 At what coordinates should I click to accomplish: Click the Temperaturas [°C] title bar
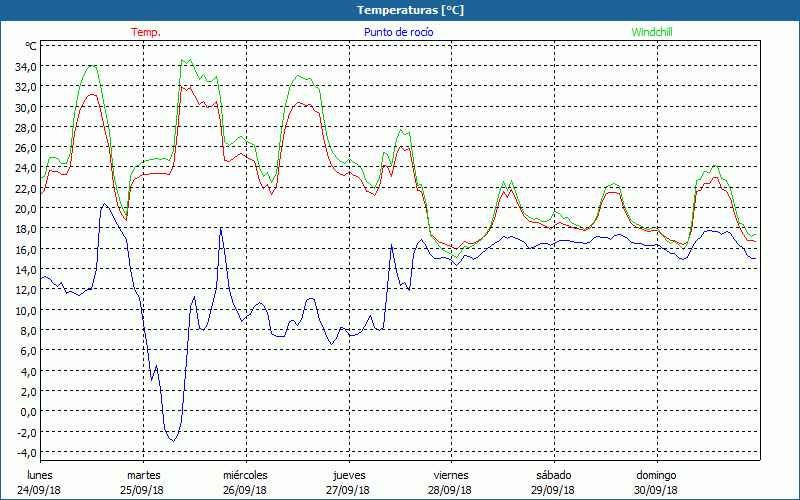pyautogui.click(x=400, y=10)
